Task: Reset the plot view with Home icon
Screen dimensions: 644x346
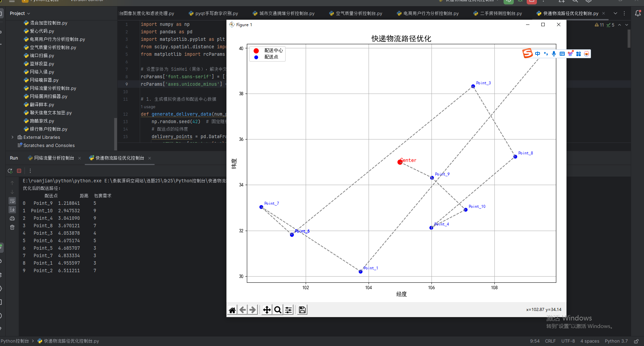Action: (232, 310)
